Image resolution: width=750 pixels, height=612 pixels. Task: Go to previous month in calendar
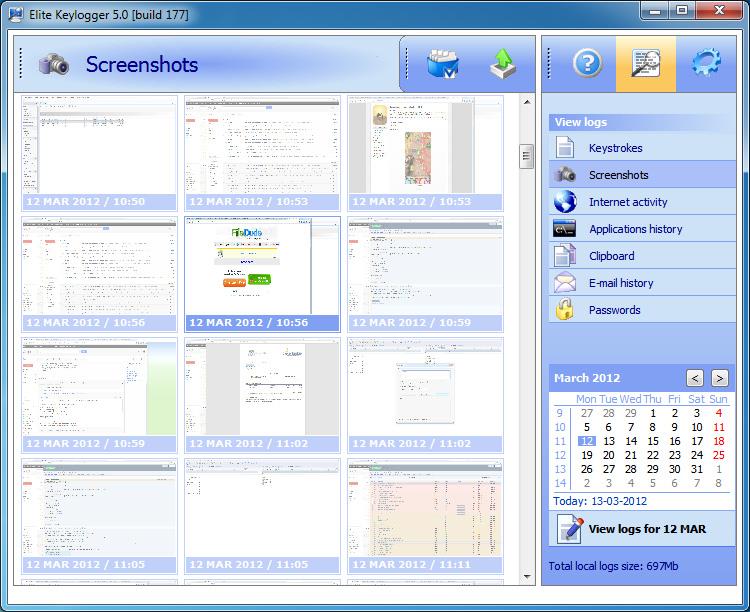click(x=695, y=378)
